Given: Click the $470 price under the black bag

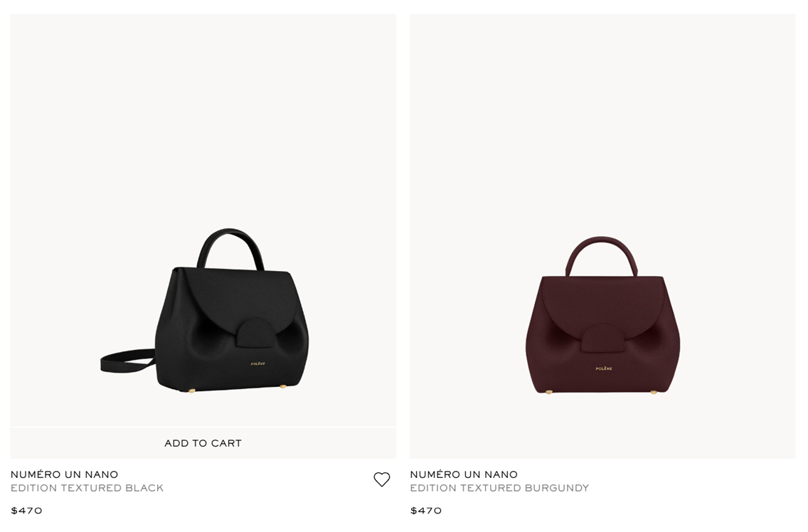Looking at the screenshot, I should (x=26, y=511).
